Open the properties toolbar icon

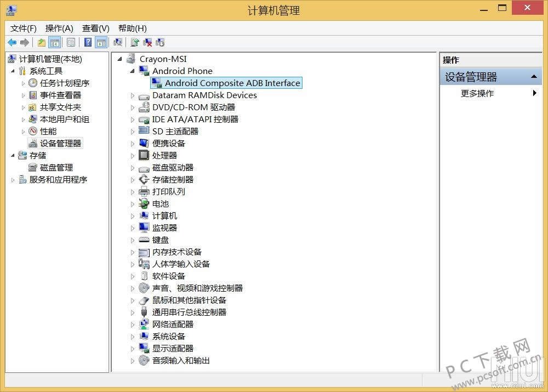[71, 43]
